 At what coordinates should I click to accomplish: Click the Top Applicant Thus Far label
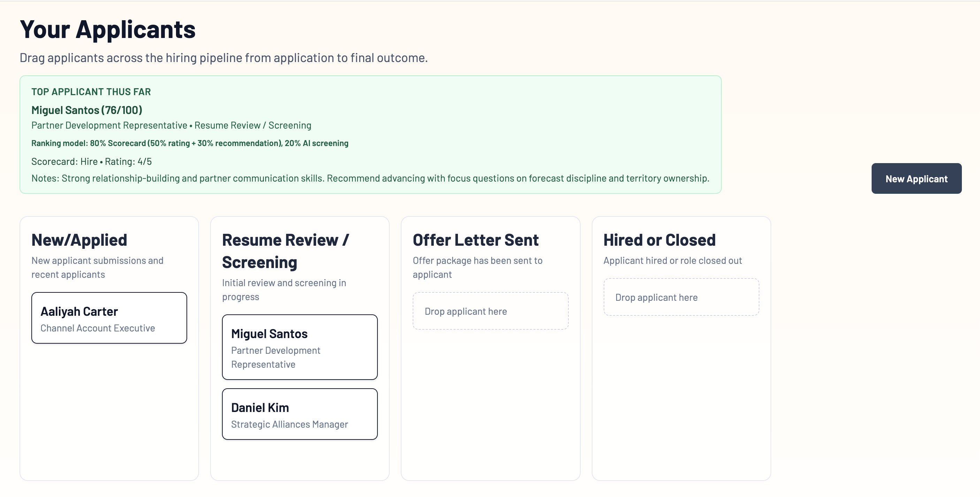click(x=91, y=92)
